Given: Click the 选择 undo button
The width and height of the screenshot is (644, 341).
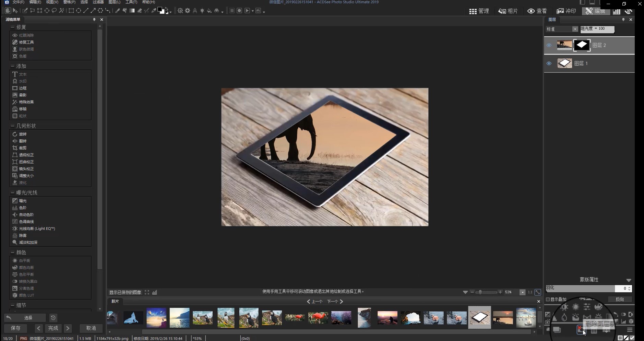Looking at the screenshot, I should pyautogui.click(x=25, y=318).
